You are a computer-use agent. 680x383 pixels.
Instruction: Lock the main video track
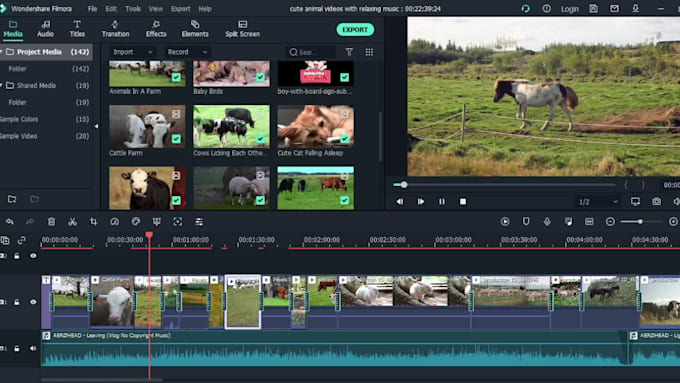coord(16,302)
